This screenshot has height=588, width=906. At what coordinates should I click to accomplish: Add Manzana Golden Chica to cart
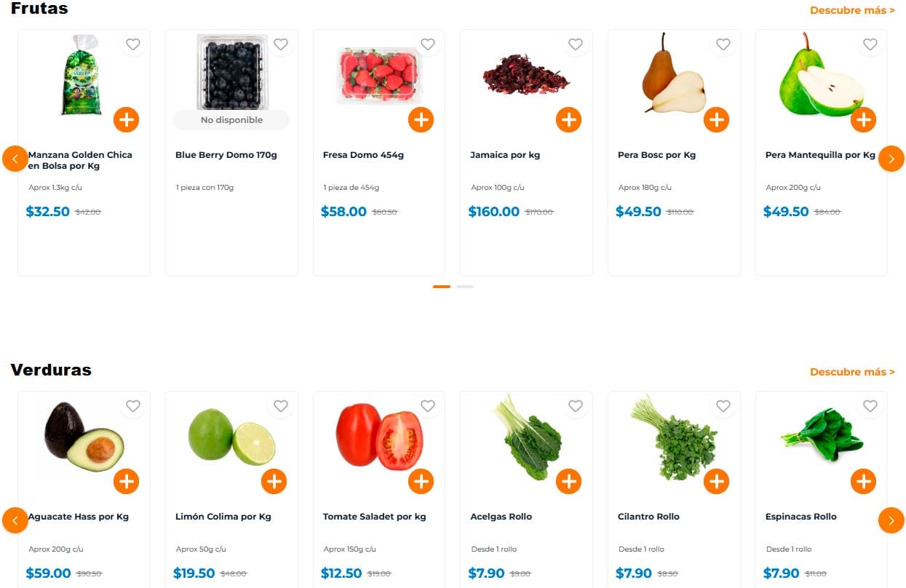click(127, 119)
